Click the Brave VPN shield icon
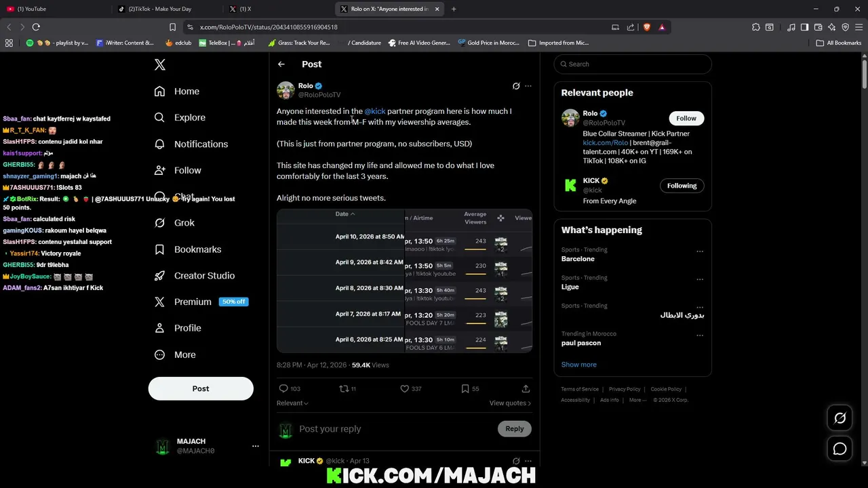Screen dimensions: 868x488 846,27
